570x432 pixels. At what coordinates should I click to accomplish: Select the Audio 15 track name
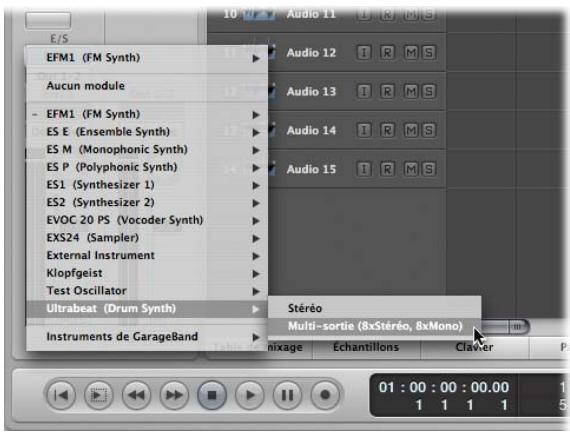(x=311, y=169)
